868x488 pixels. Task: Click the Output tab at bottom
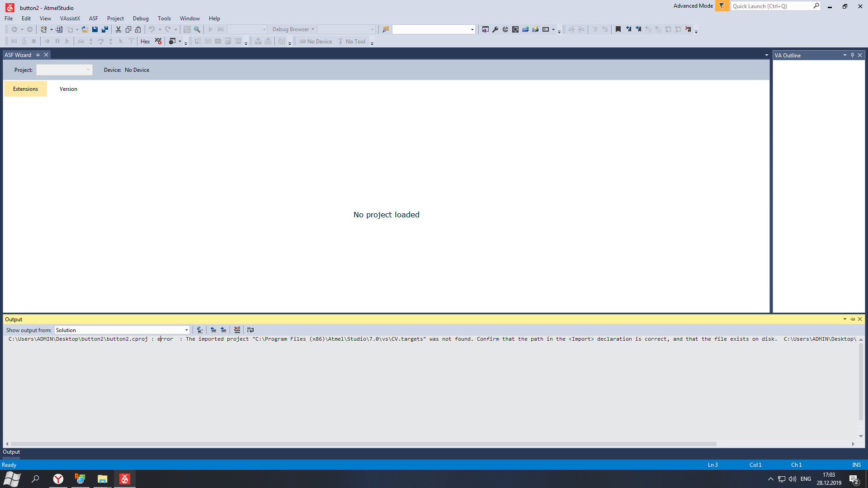[x=11, y=452]
